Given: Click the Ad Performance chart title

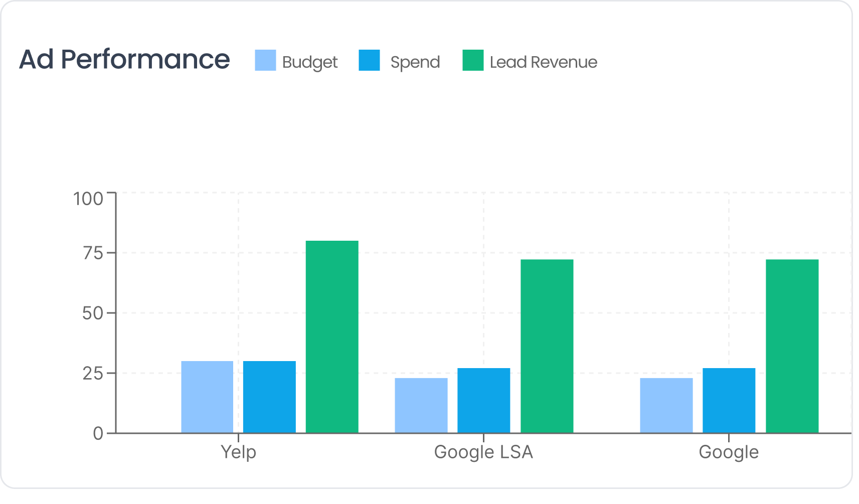Looking at the screenshot, I should coord(124,59).
